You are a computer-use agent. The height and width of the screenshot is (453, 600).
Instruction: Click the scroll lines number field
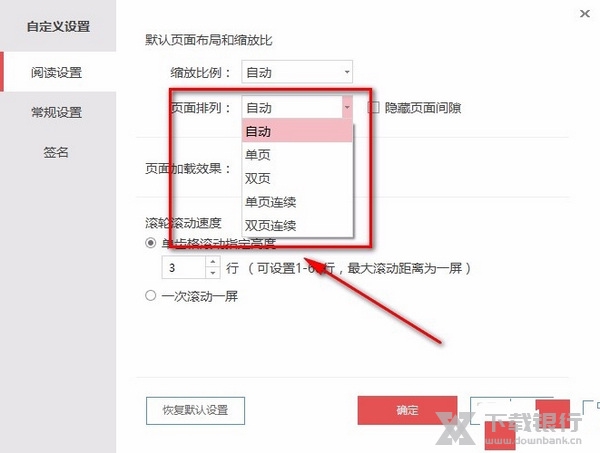tap(184, 267)
